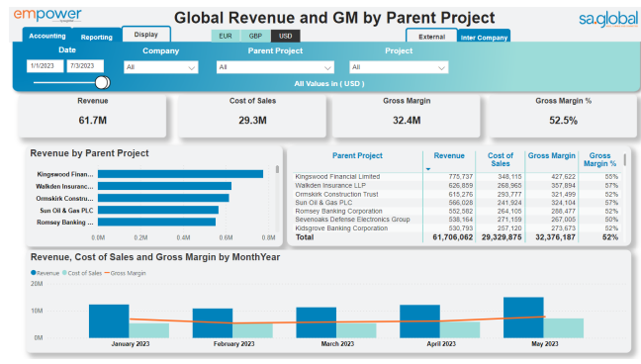Select Romsey Banking Corporation table row
641x364 pixels.
tap(457, 211)
